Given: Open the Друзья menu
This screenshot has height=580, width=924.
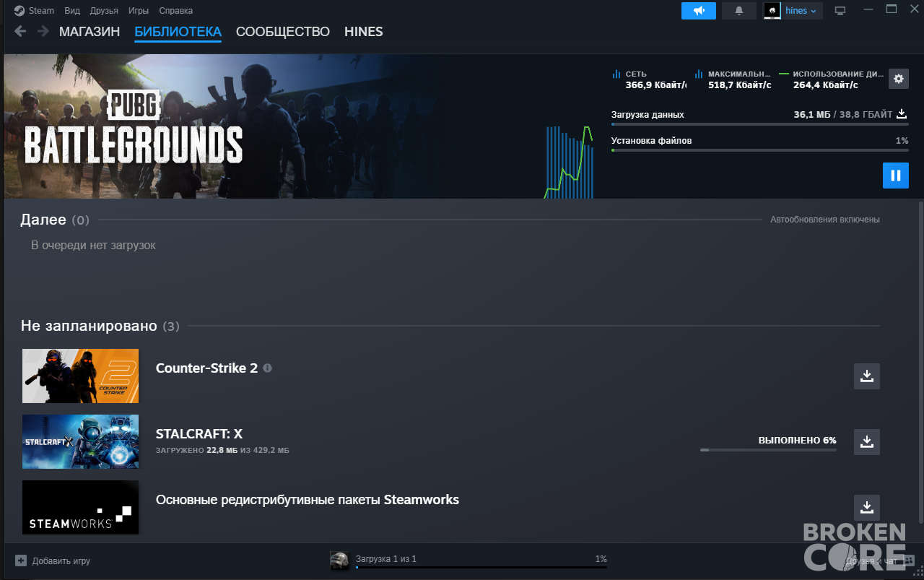Looking at the screenshot, I should 105,11.
